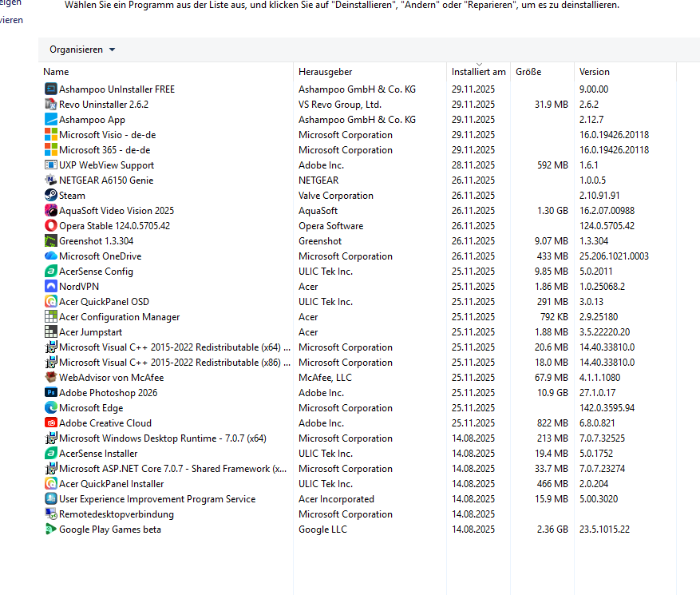The height and width of the screenshot is (595, 700).
Task: Click the Microsoft Visio - de-de icon
Action: (51, 134)
